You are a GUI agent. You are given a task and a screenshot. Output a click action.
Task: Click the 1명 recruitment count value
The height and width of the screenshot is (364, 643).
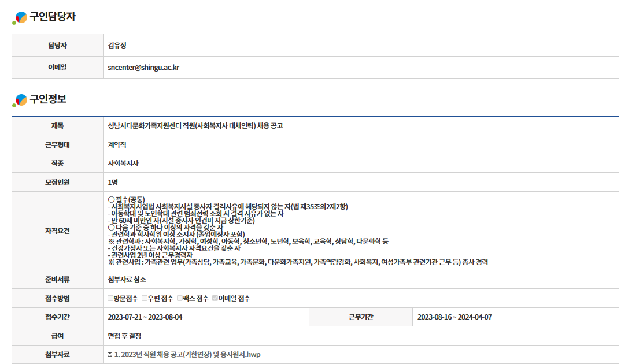[113, 182]
